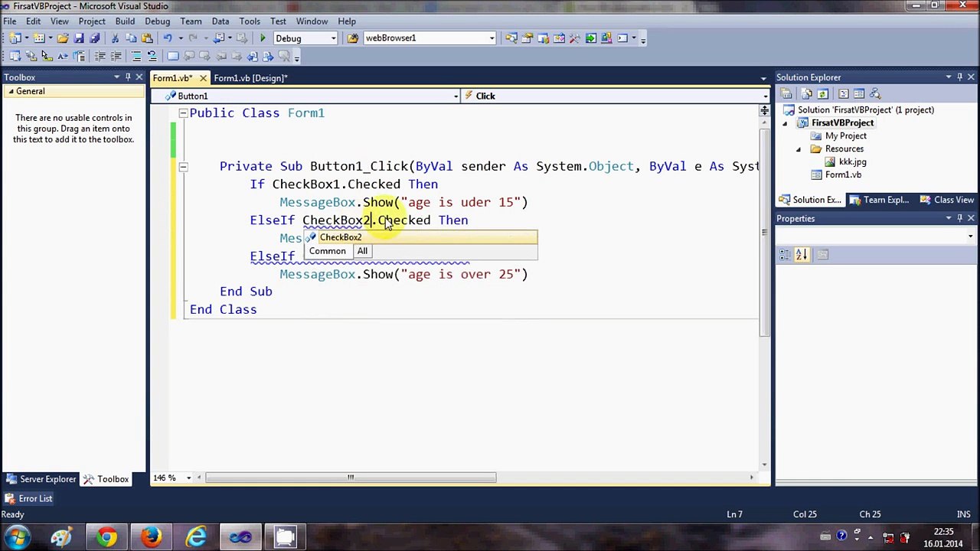Select Form1.vb in Solution Explorer

point(843,175)
